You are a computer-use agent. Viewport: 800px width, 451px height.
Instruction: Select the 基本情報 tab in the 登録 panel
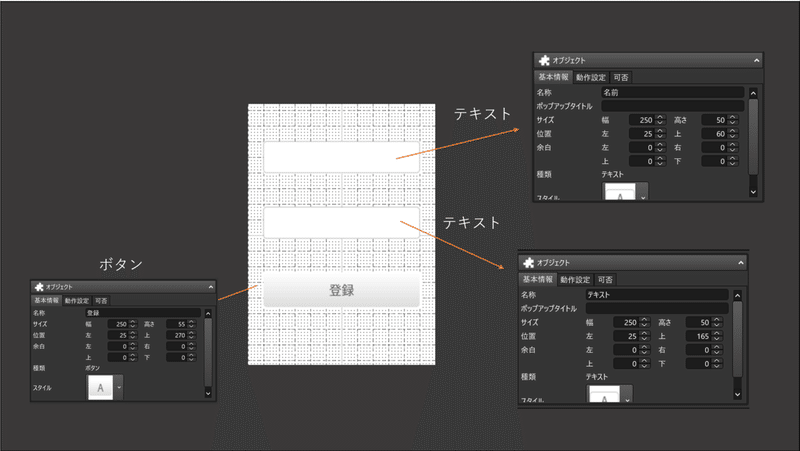(x=46, y=300)
